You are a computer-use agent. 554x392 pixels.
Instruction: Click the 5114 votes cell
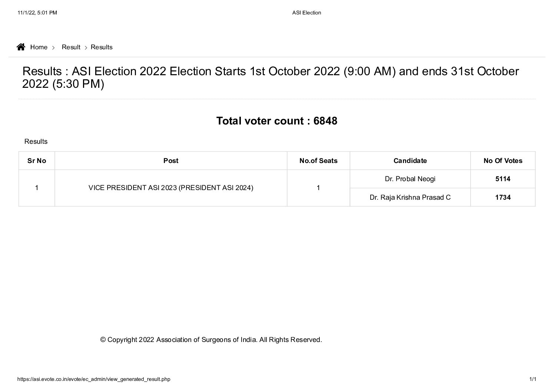point(502,179)
